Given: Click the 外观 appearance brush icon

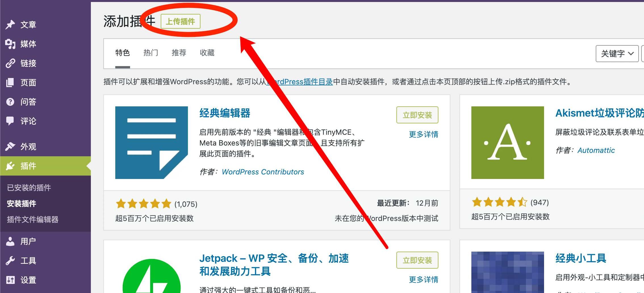Looking at the screenshot, I should [10, 147].
